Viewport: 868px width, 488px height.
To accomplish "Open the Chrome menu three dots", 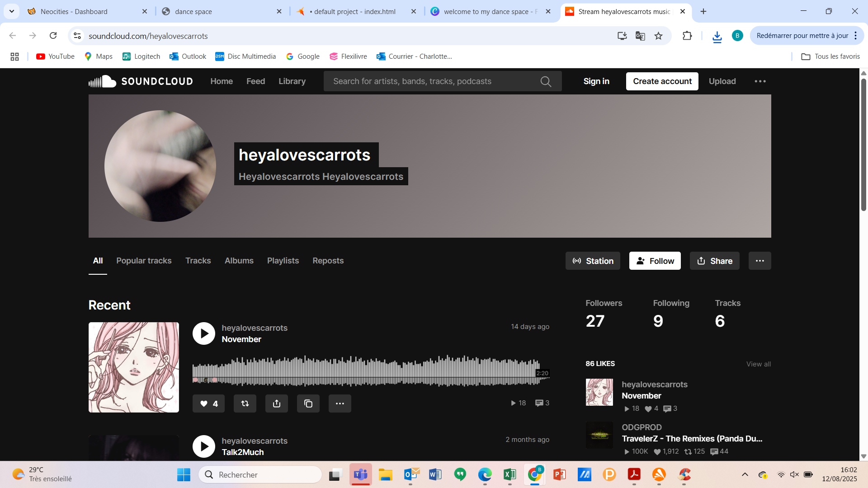I will (856, 36).
